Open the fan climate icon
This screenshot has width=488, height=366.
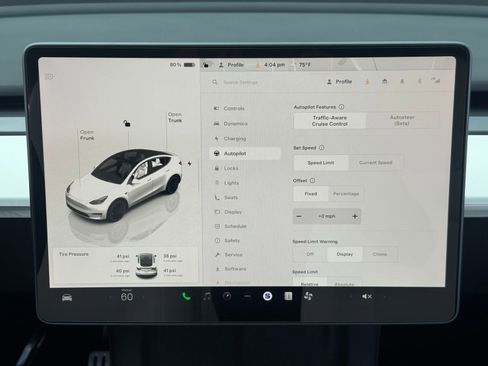click(308, 296)
